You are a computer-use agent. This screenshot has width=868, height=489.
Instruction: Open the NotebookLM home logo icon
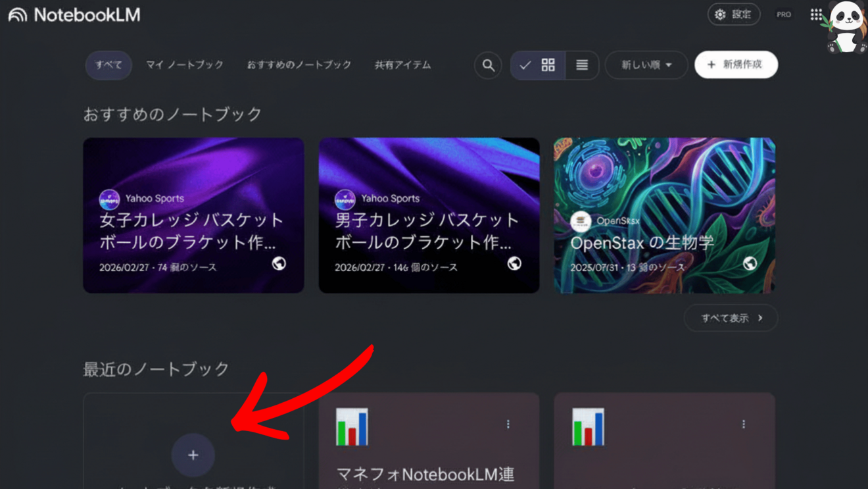coord(16,14)
